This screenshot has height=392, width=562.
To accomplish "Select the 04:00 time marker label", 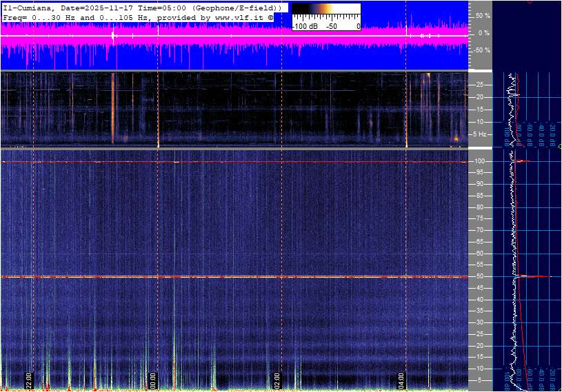I will pyautogui.click(x=401, y=381).
